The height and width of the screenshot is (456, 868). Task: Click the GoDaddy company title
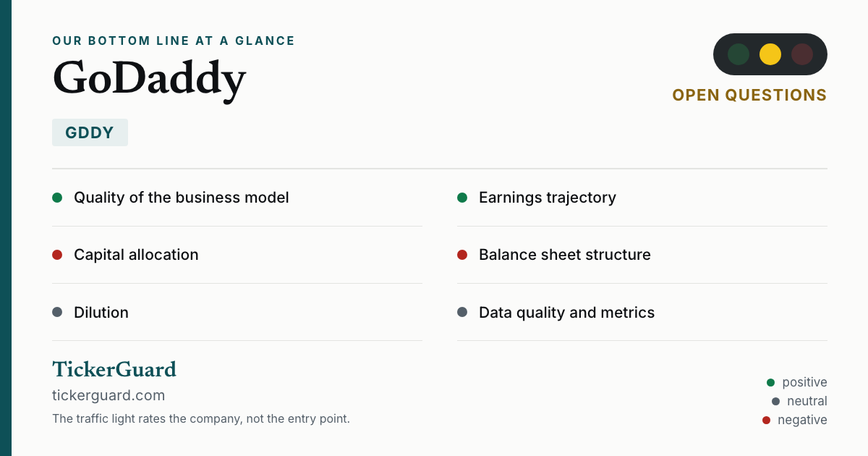coord(149,78)
